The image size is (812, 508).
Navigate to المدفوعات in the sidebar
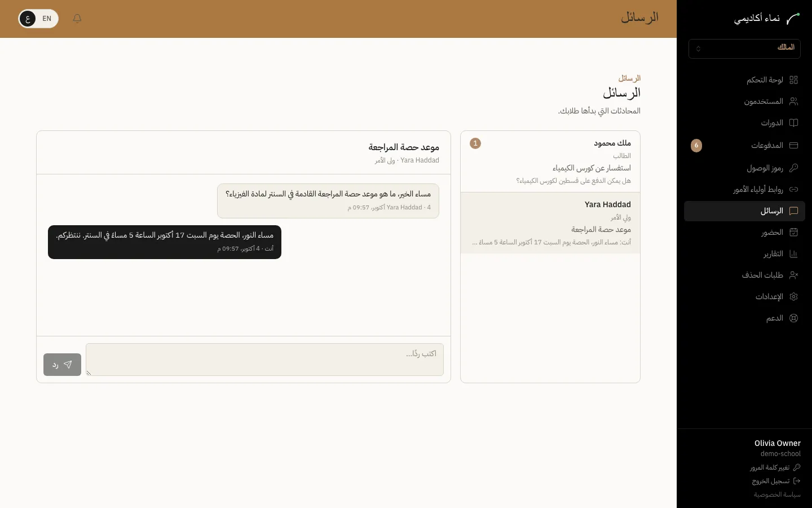coord(744,146)
